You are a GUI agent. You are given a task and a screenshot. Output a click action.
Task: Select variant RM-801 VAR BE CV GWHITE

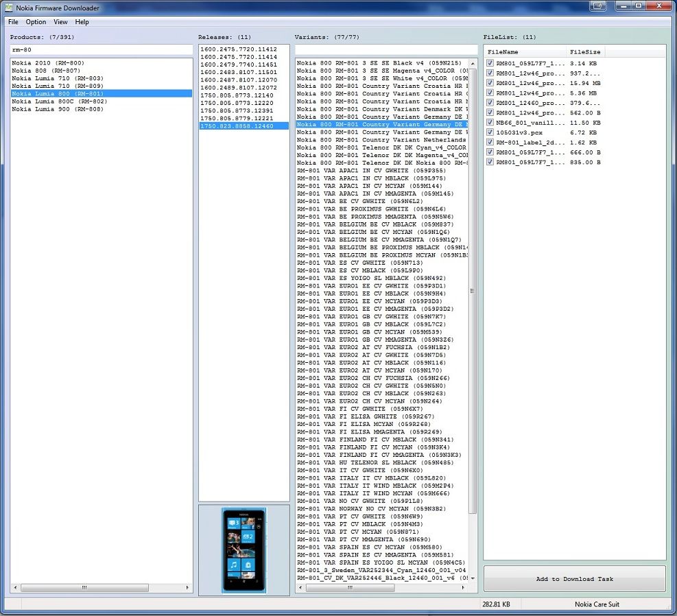point(382,201)
